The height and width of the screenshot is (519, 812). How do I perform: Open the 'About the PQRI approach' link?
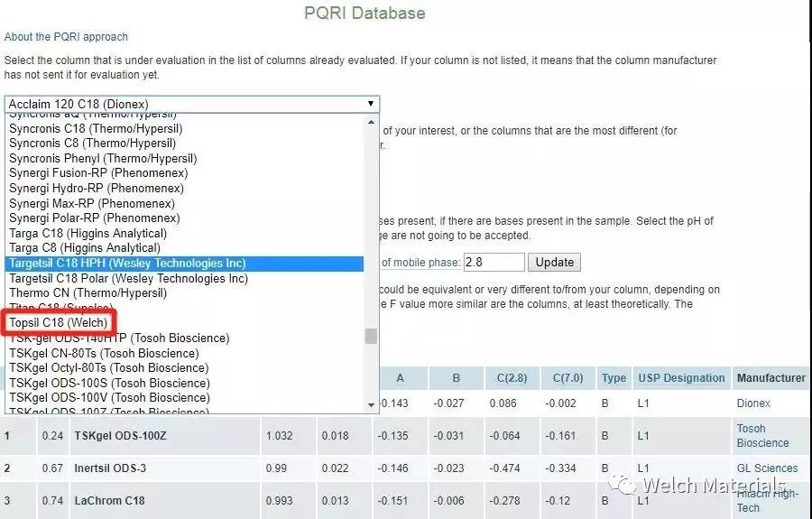(x=66, y=37)
